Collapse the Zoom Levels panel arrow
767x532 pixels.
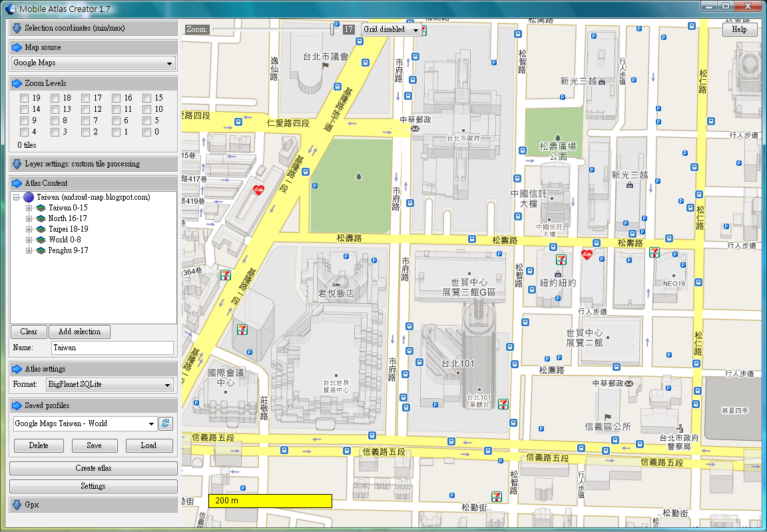tap(17, 83)
